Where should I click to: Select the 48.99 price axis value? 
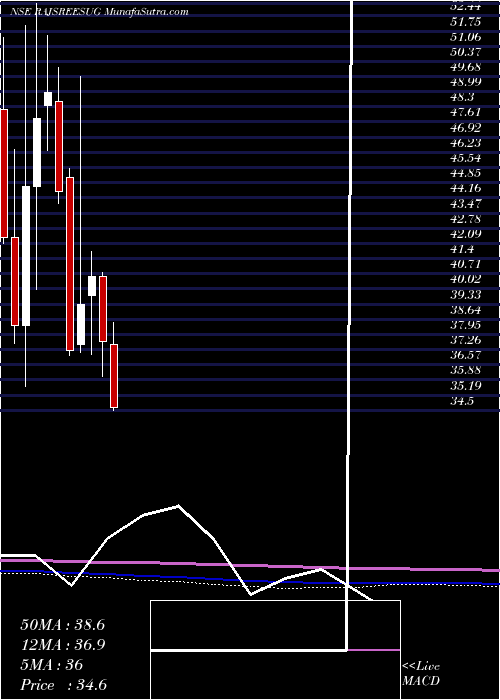click(466, 82)
